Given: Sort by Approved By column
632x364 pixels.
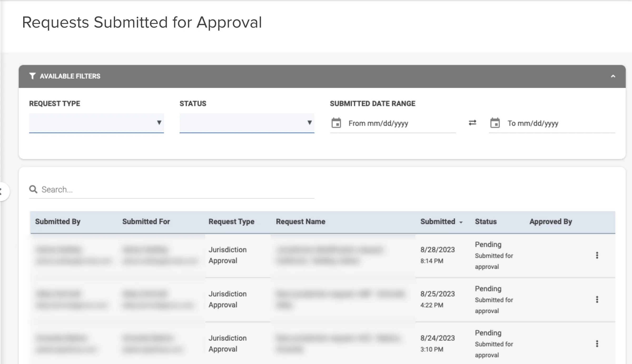Looking at the screenshot, I should pos(551,221).
